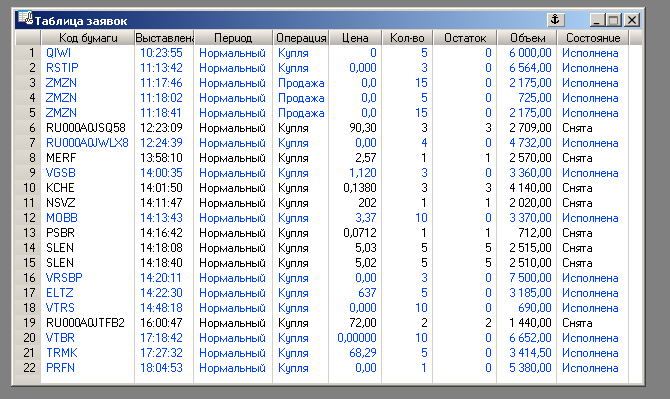The height and width of the screenshot is (399, 670).
Task: Click the KCHE ticker cell
Action: [x=60, y=188]
